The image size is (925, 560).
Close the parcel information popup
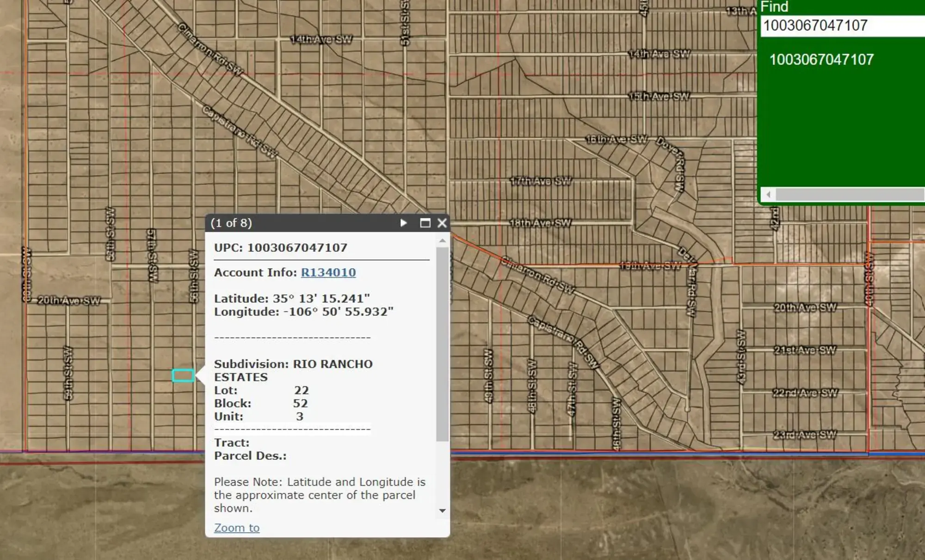click(x=441, y=223)
